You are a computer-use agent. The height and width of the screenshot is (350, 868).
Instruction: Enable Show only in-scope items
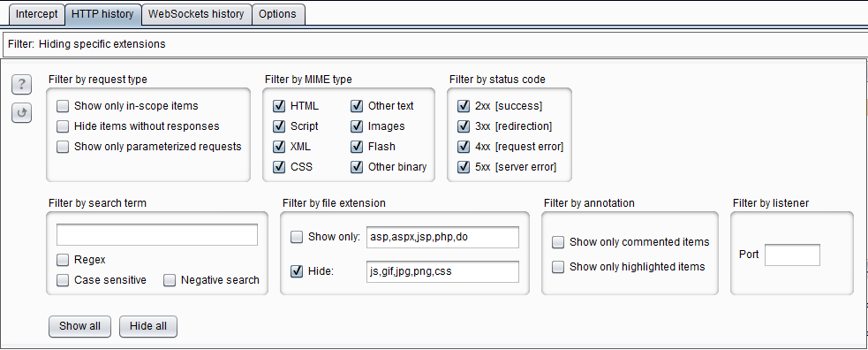pos(63,106)
